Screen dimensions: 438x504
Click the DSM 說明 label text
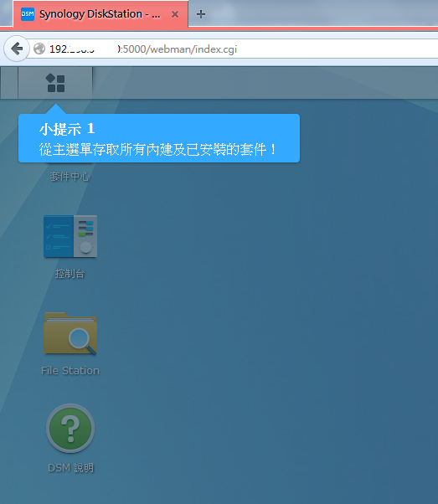70,468
